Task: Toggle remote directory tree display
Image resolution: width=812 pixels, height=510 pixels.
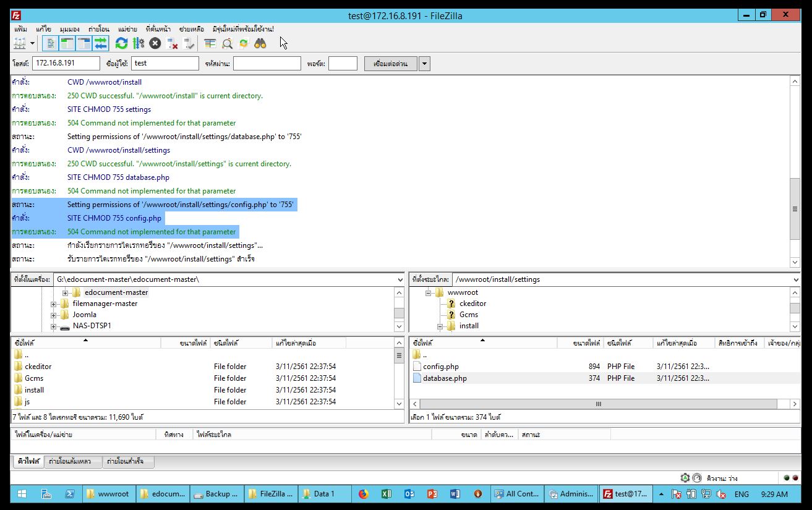Action: 84,43
